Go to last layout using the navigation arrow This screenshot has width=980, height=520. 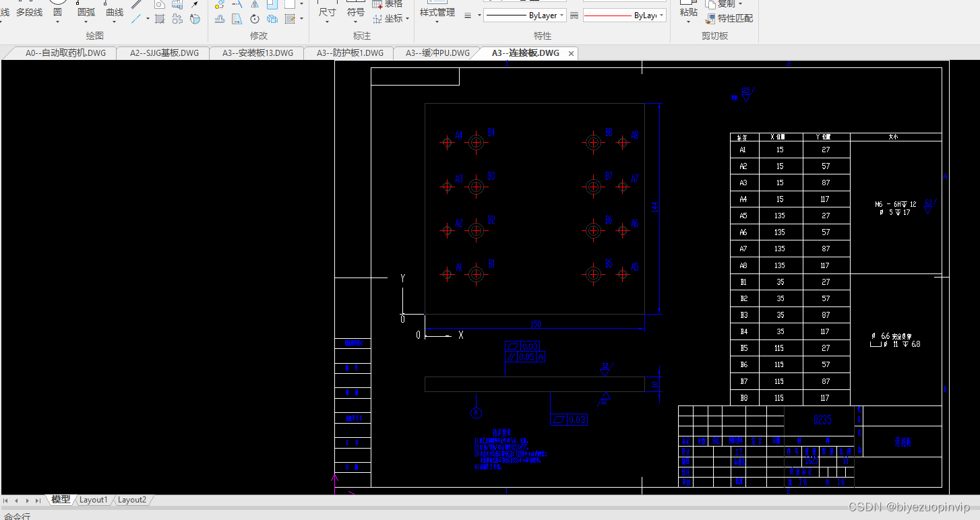[38, 500]
